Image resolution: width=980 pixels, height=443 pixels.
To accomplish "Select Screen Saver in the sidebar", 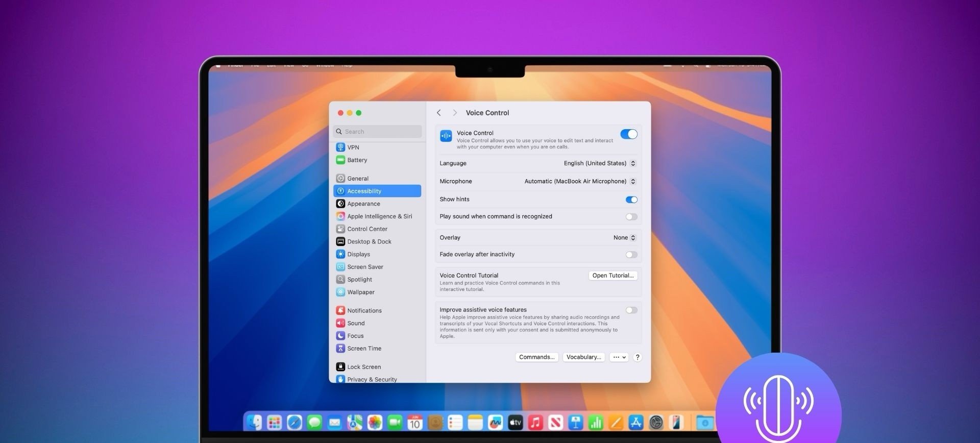I will [377, 267].
